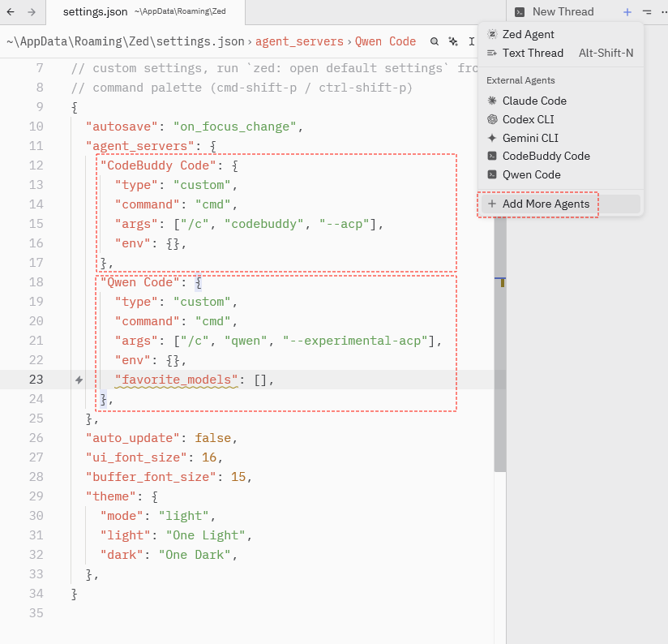Click the plus icon beside Add More Agents
Viewport: 668px width, 644px height.
tap(492, 204)
